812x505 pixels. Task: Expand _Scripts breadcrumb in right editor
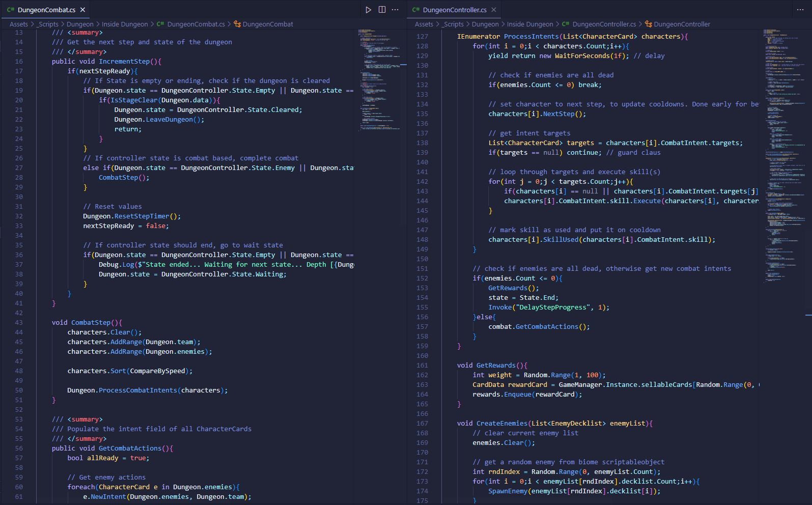point(452,24)
